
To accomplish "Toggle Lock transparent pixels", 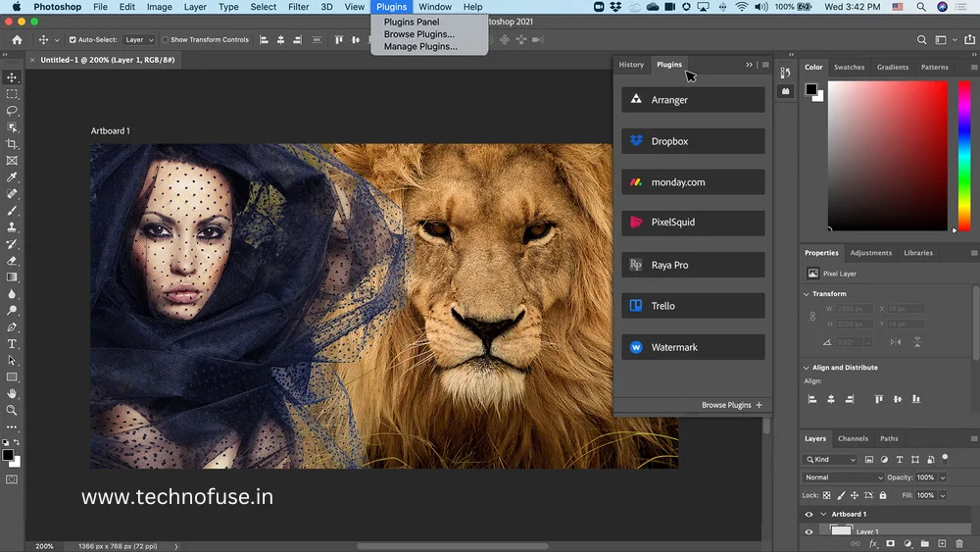I will click(826, 495).
